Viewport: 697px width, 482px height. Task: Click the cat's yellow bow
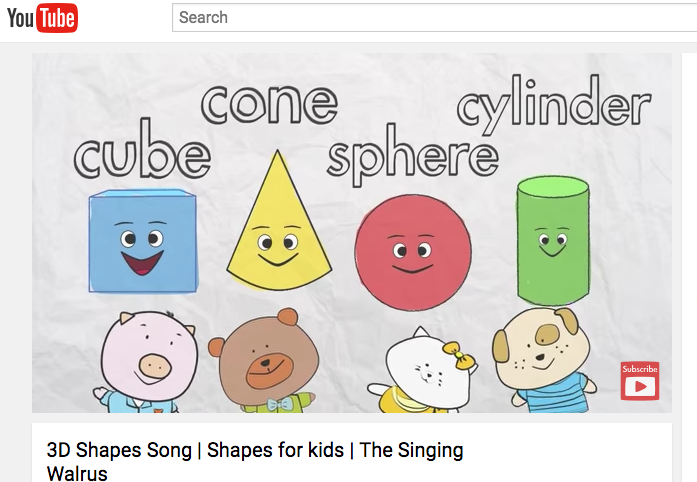coord(458,354)
